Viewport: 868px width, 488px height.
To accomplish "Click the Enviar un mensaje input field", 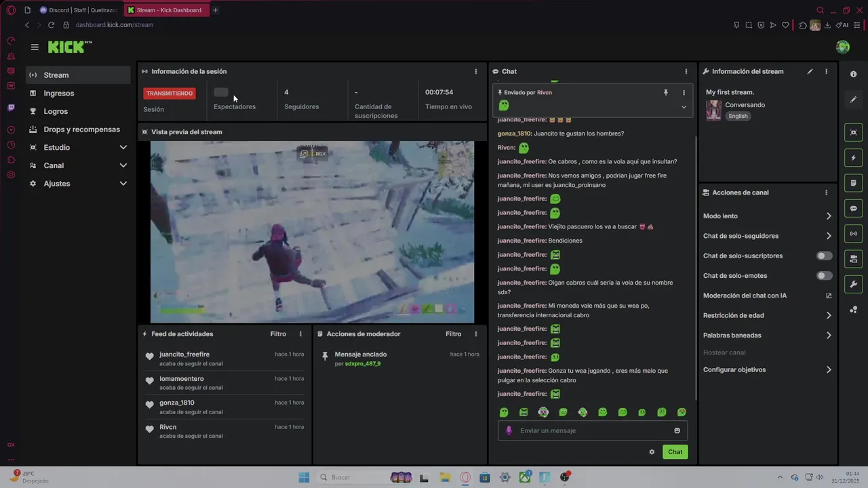I will 593,430.
